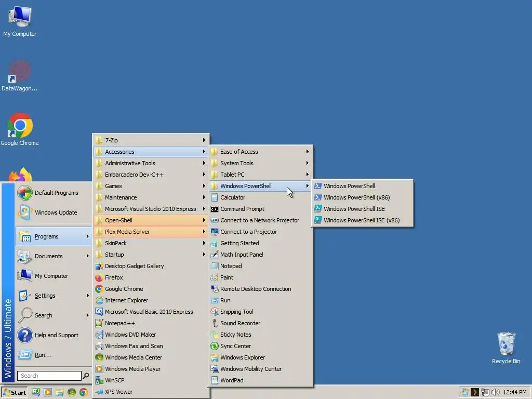Viewport: 532px width, 399px height.
Task: Open XPS Viewer
Action: 151,392
